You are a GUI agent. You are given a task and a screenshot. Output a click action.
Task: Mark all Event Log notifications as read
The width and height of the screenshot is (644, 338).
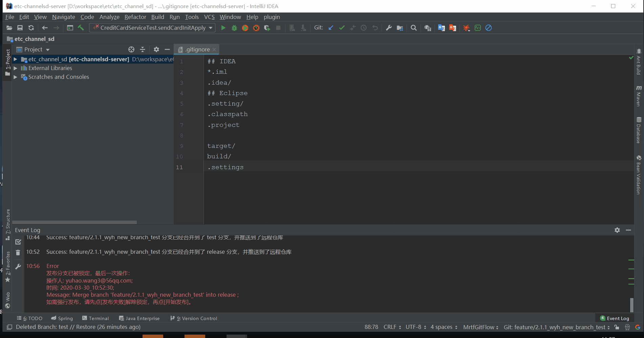click(18, 242)
